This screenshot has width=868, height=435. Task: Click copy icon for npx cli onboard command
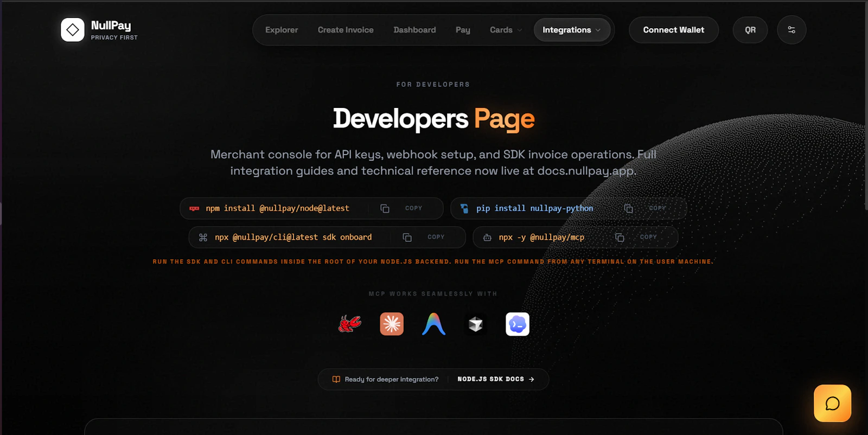coord(407,238)
